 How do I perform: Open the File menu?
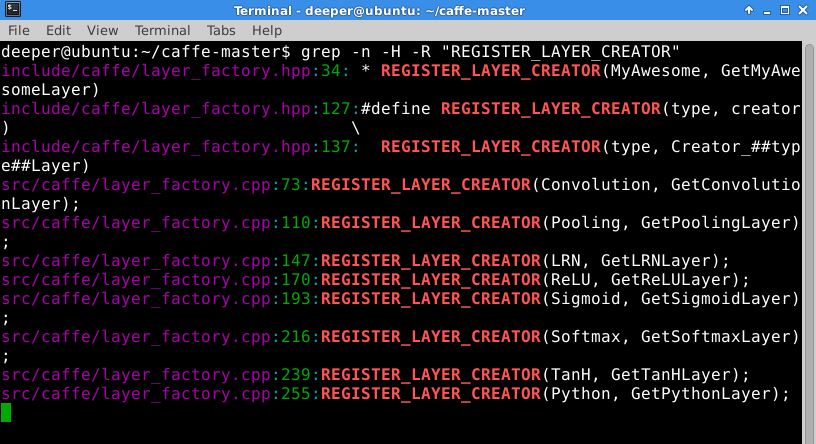coord(19,31)
